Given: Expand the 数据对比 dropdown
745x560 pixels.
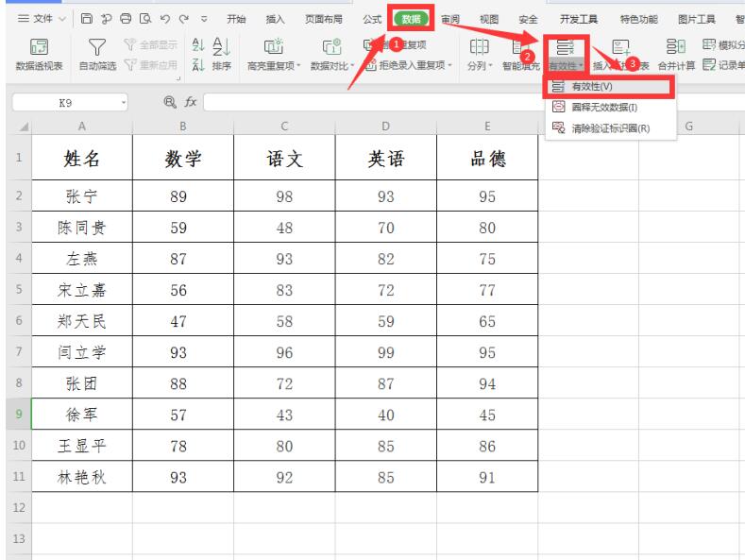Looking at the screenshot, I should tap(352, 65).
